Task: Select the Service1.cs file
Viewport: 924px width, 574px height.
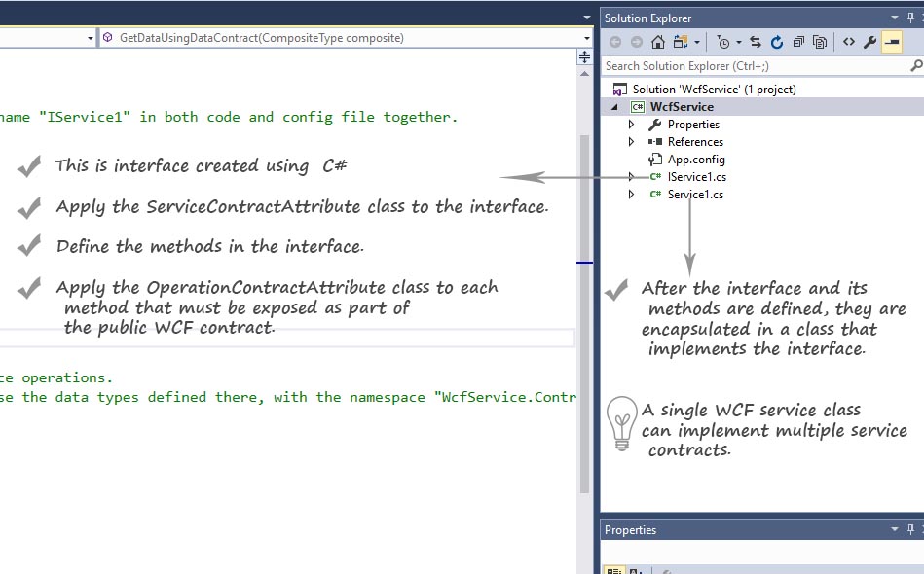Action: [x=695, y=195]
